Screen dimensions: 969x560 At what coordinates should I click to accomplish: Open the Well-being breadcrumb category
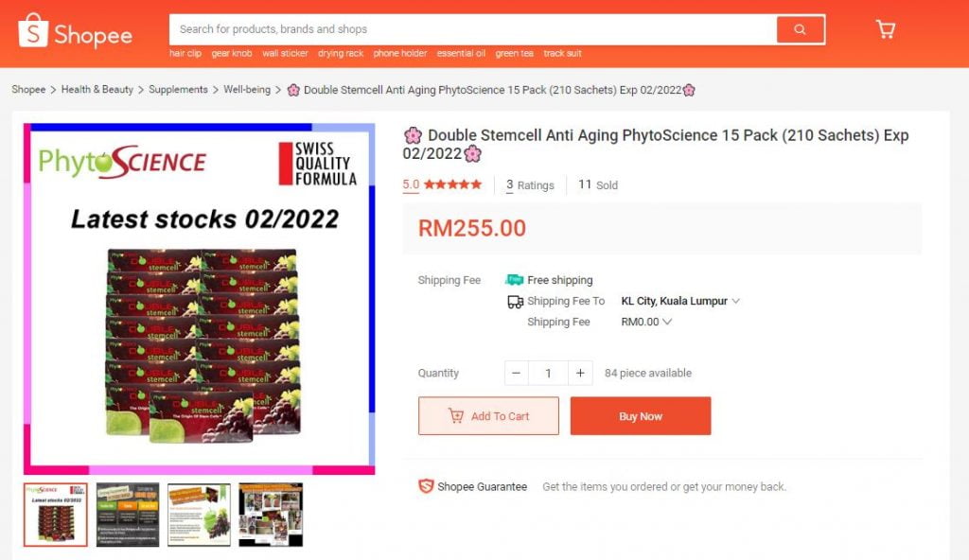(247, 90)
